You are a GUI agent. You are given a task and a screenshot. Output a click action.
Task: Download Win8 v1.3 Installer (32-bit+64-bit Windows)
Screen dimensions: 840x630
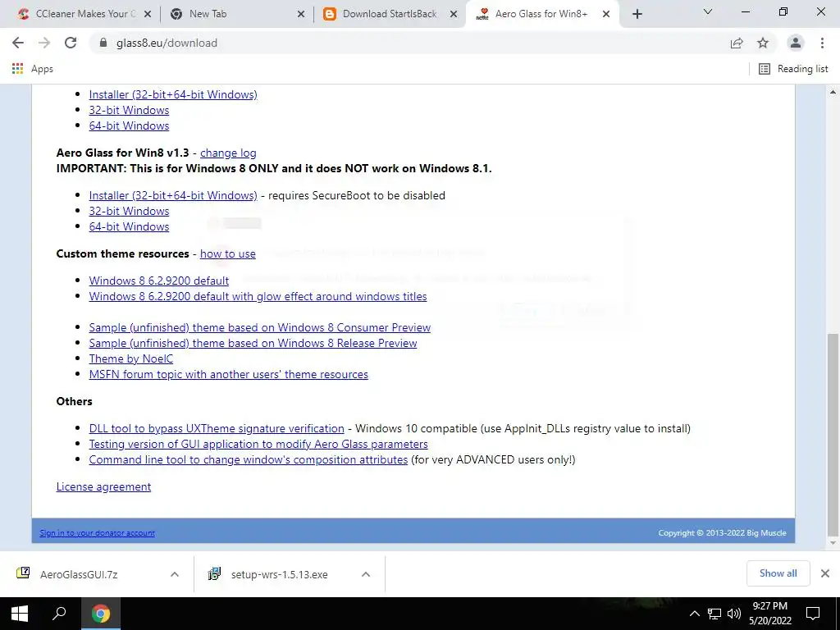173,195
